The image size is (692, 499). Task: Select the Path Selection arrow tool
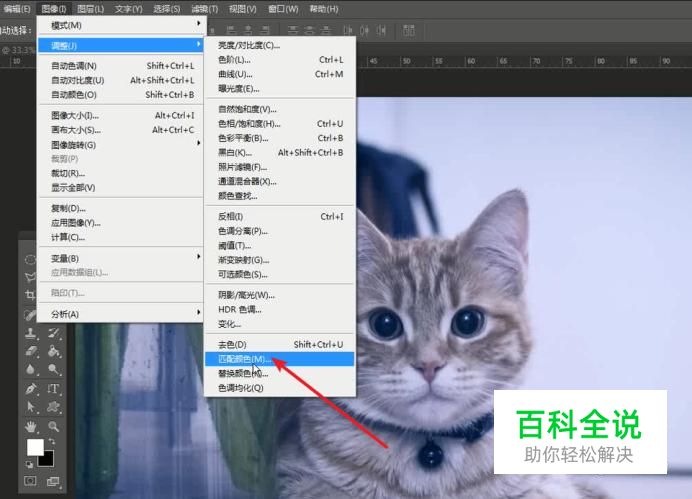click(30, 406)
